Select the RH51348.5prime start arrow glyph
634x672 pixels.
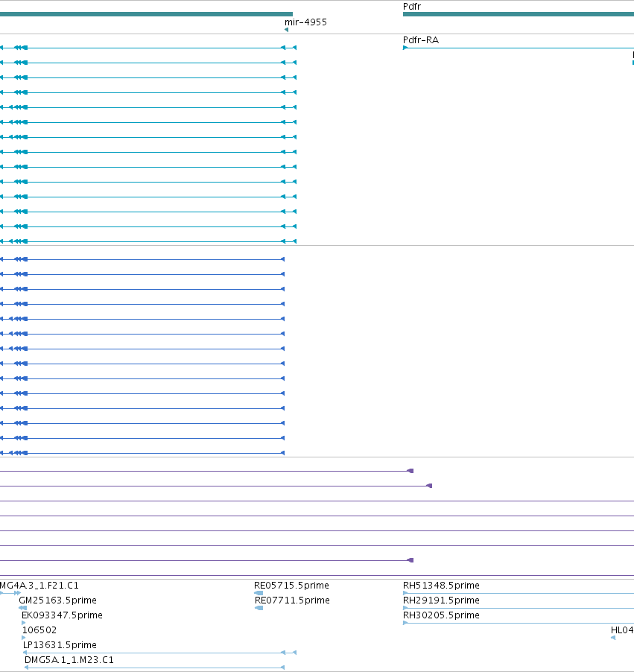point(405,593)
